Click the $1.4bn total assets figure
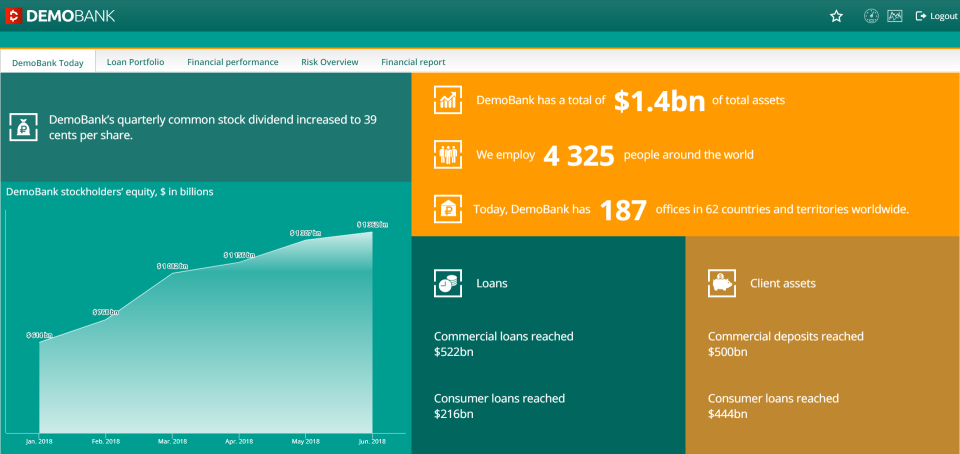Screen dimensions: 960x454 pos(659,100)
